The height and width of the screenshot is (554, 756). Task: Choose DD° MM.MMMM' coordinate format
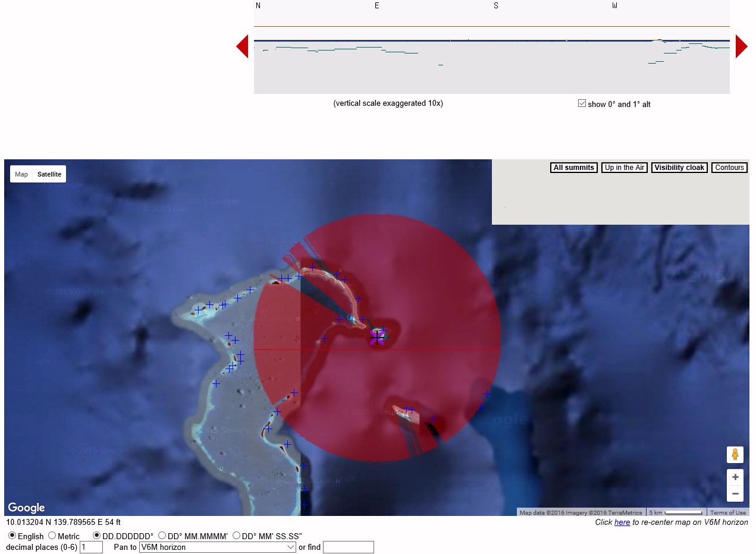pos(162,536)
